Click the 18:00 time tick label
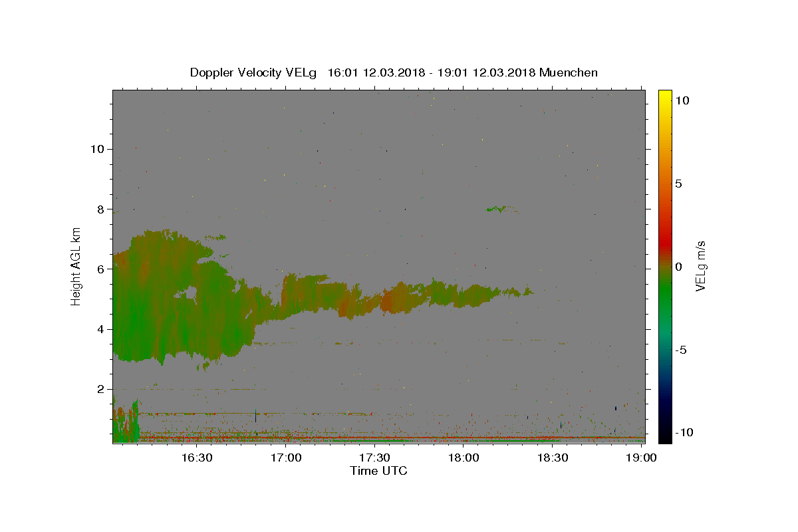 [464, 458]
